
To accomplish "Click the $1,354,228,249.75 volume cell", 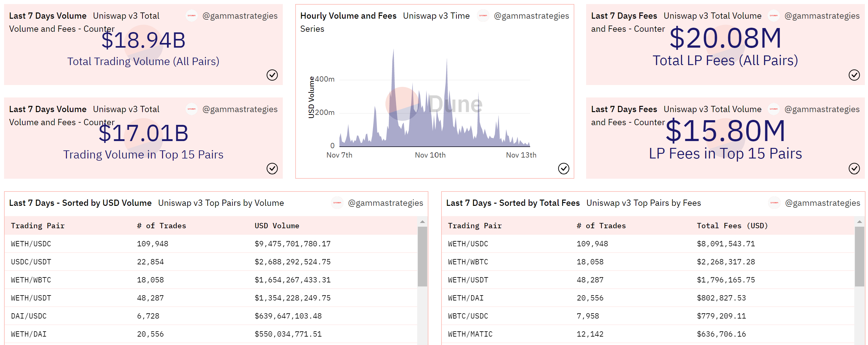I will click(x=292, y=298).
